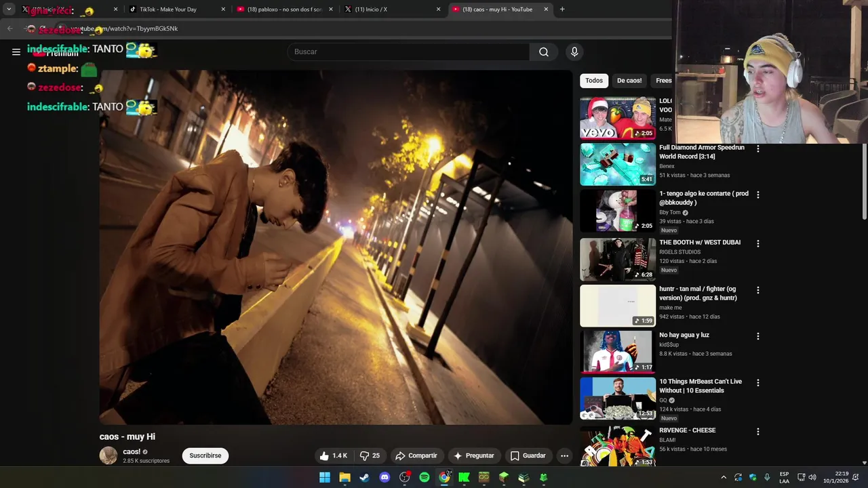Screen dimensions: 868x488
Task: Dislike the video showing 25
Action: 370,455
